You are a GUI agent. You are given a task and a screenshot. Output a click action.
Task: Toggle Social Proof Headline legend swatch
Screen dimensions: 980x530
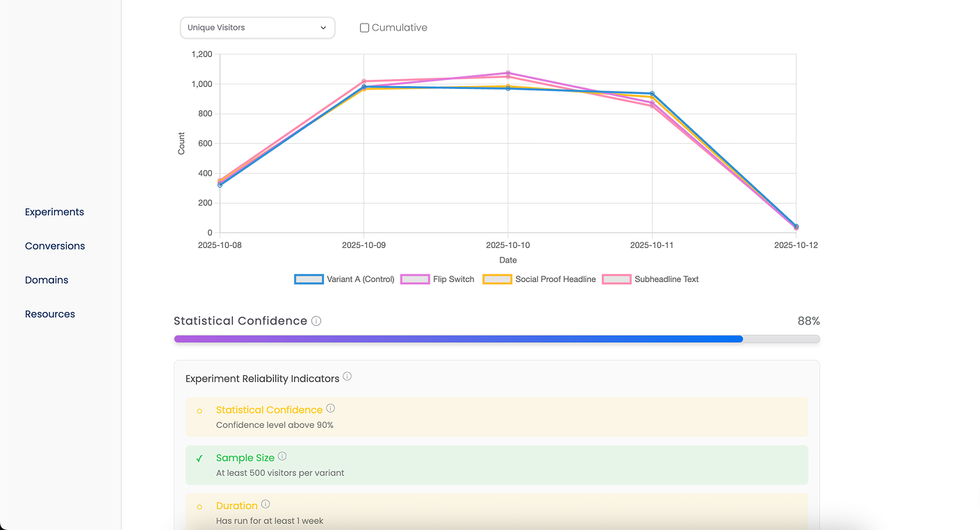coord(498,279)
